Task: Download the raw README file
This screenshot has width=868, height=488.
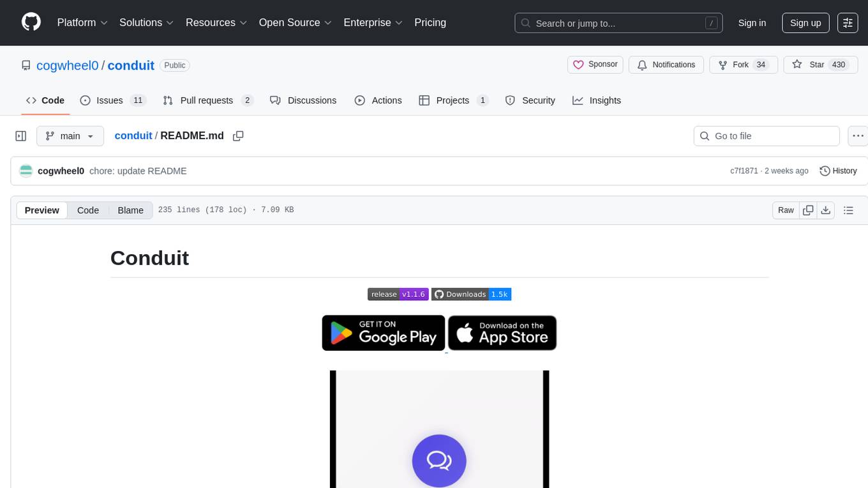Action: (825, 210)
